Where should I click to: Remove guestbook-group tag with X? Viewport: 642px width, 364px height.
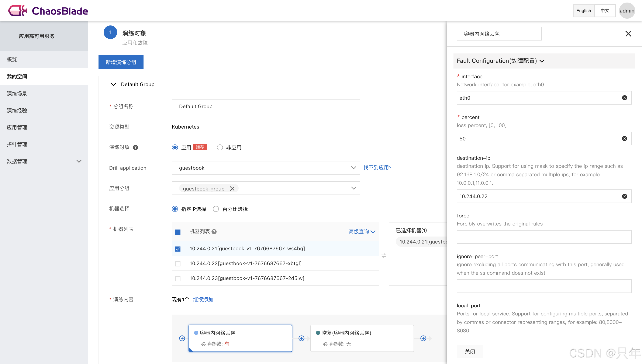[x=232, y=189]
